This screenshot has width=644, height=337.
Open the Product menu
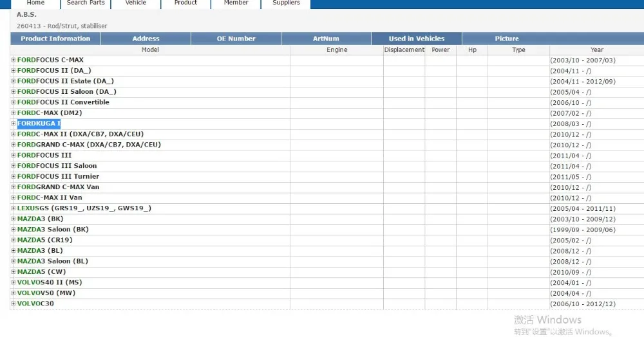[185, 3]
